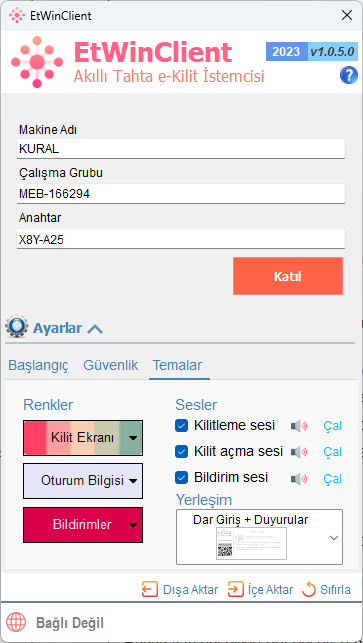Click the Katıl button

click(288, 276)
